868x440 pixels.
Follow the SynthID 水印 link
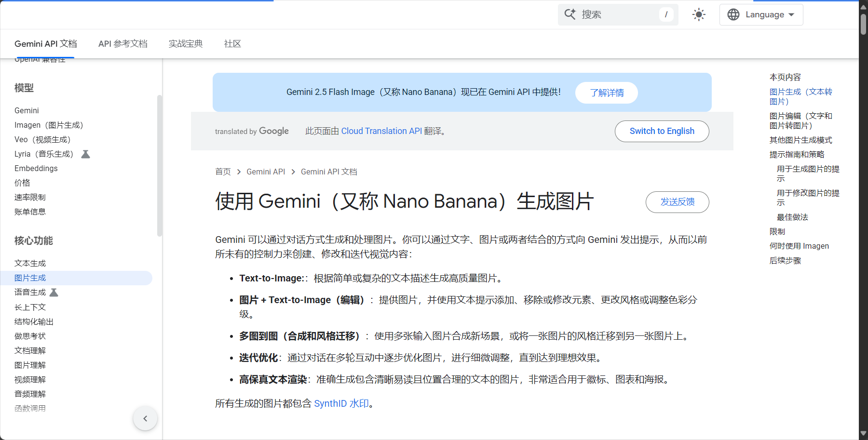pyautogui.click(x=341, y=403)
